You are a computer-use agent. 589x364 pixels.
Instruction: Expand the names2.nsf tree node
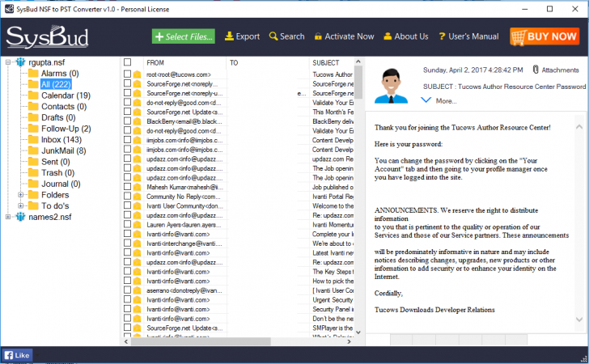point(8,217)
